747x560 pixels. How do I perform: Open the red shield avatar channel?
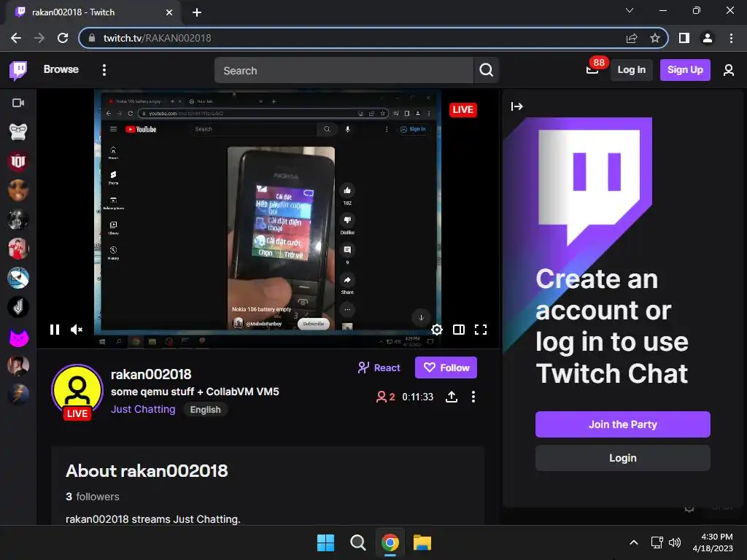click(x=18, y=161)
